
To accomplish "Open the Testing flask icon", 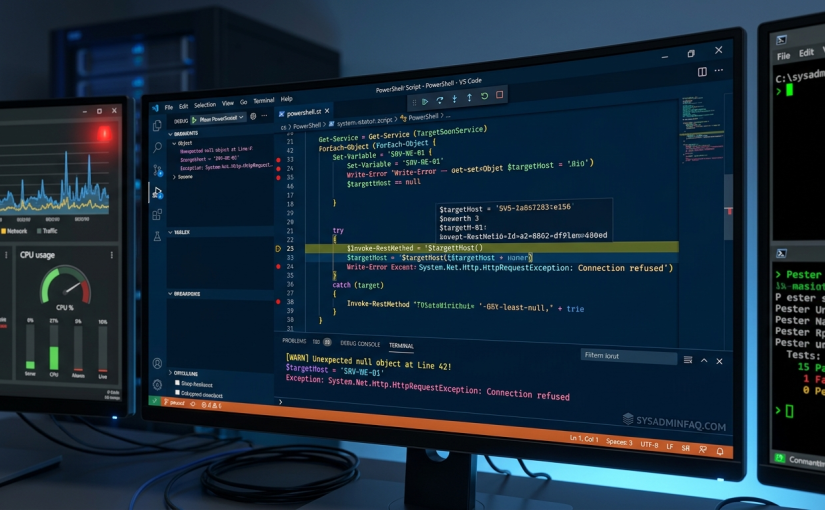I will coord(157,236).
